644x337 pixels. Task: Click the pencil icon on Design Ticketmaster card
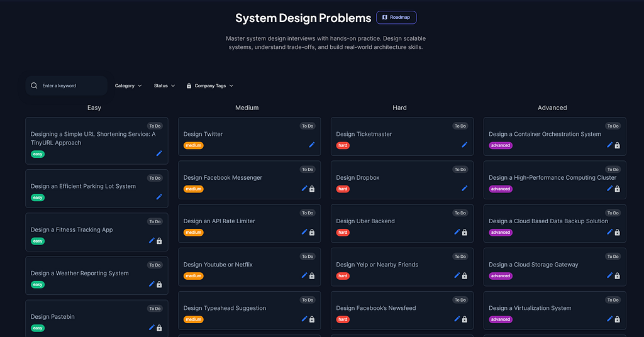(465, 145)
